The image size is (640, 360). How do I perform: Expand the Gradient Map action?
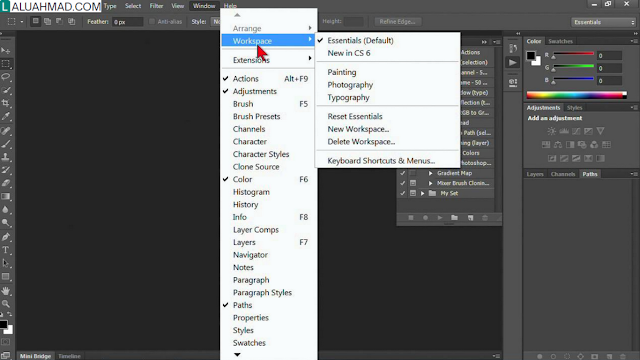pos(430,173)
